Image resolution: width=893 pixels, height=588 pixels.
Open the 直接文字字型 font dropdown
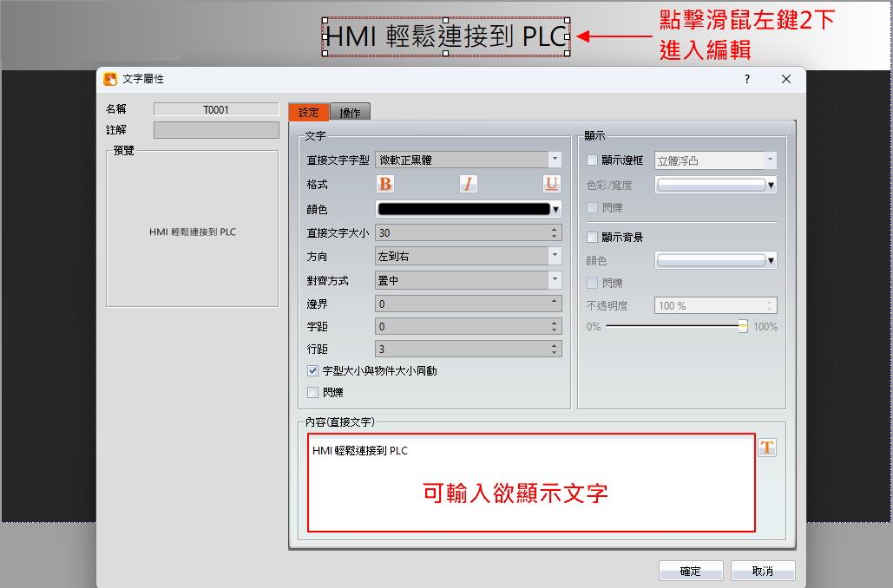[x=555, y=160]
